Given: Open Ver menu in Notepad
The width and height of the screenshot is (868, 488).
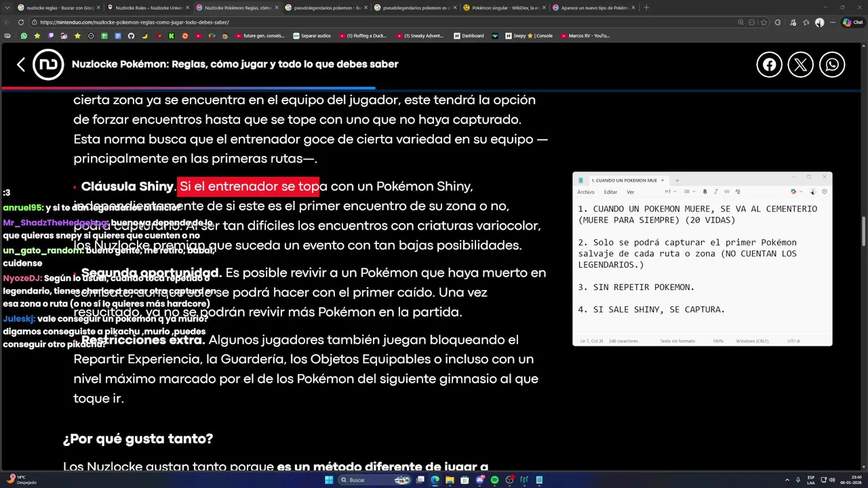Looking at the screenshot, I should click(x=630, y=192).
